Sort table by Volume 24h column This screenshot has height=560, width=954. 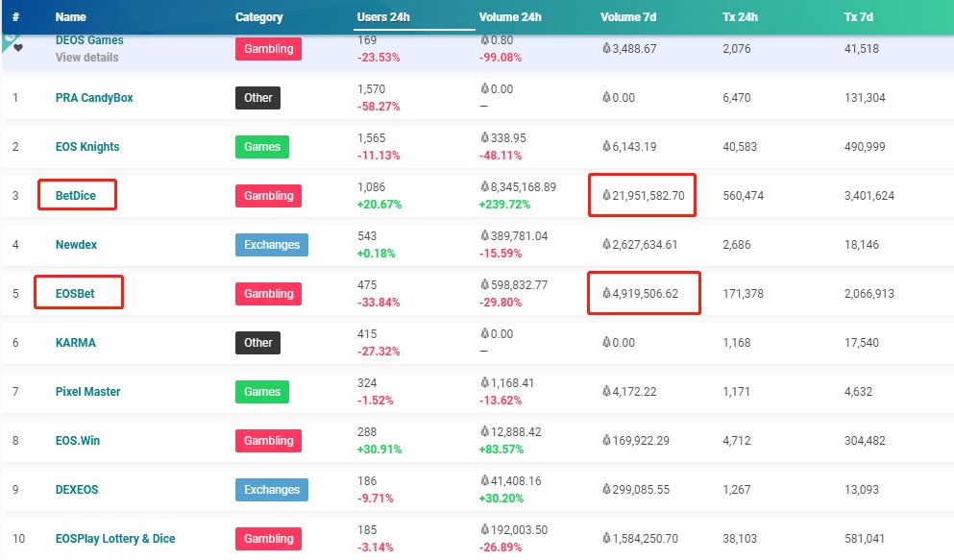click(x=510, y=17)
